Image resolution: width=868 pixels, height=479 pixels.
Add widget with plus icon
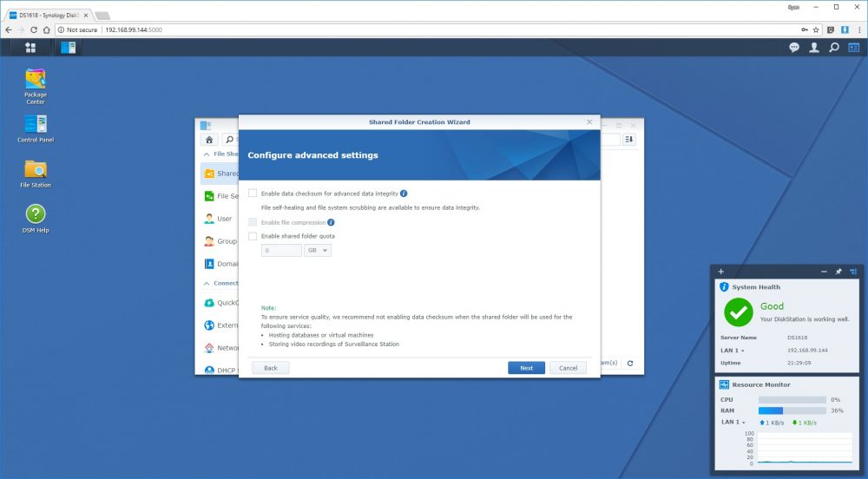[720, 272]
